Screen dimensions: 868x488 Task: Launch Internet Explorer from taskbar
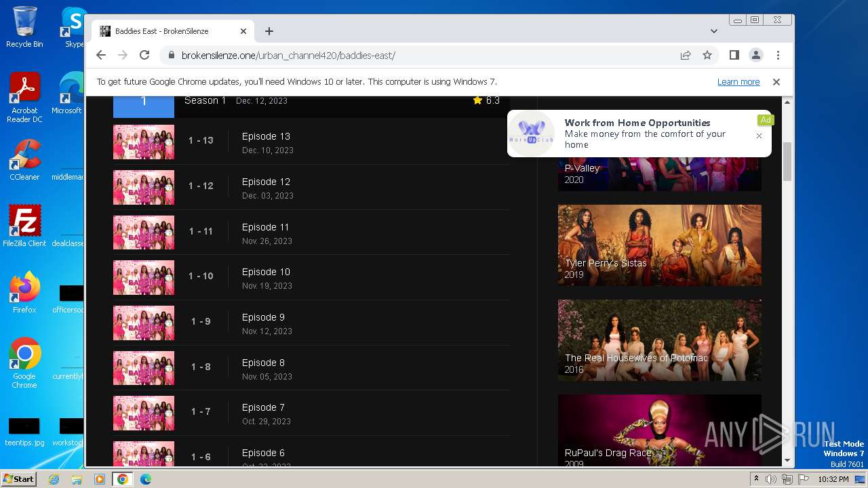[54, 479]
